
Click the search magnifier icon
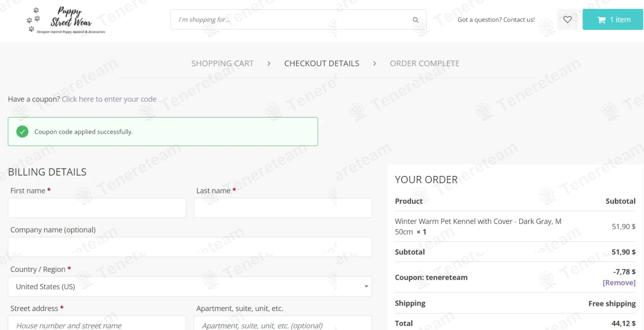point(415,19)
